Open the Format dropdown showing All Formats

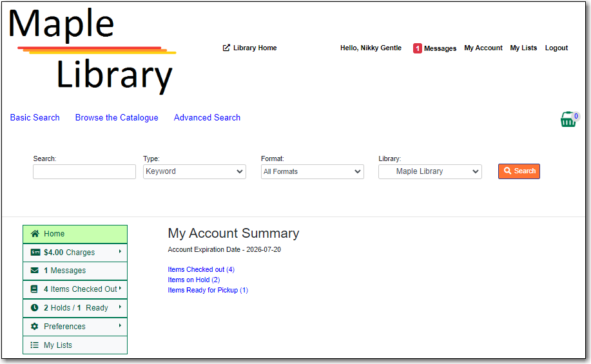coord(312,171)
